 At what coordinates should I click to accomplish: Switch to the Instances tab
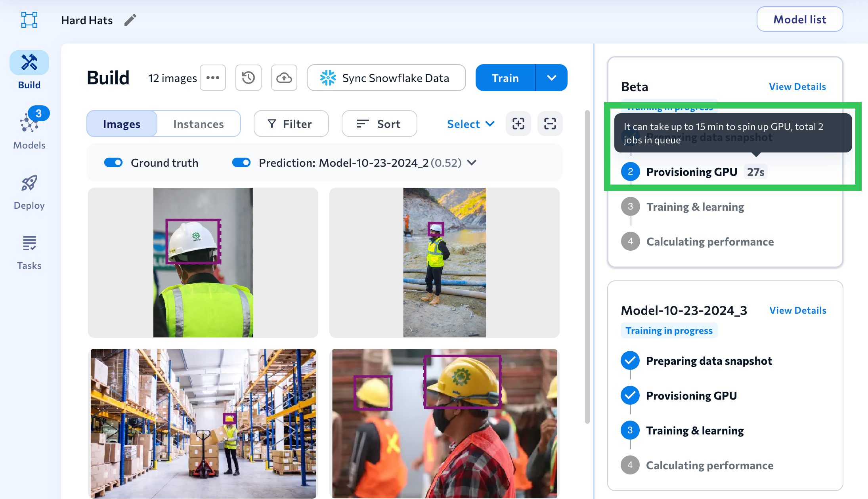pos(199,124)
